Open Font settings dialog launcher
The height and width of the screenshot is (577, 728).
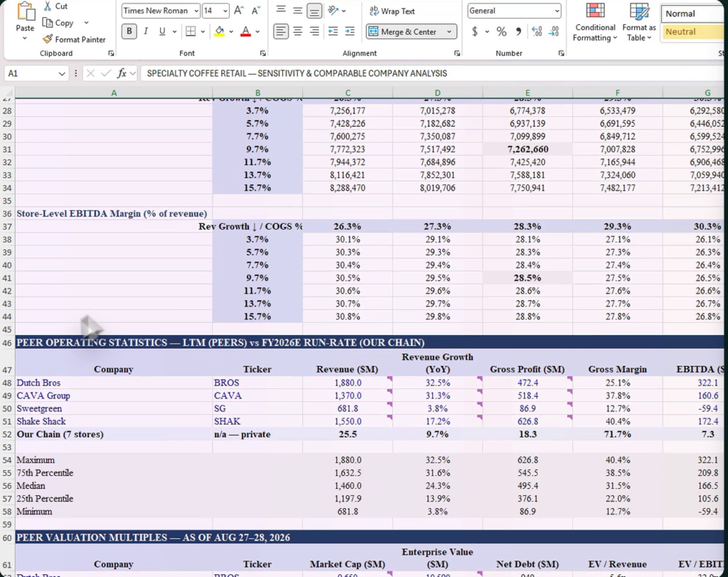(x=263, y=53)
